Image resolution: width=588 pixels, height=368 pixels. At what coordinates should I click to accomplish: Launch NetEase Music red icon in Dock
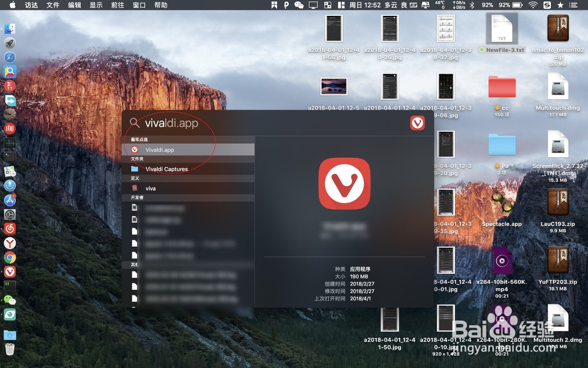[10, 228]
